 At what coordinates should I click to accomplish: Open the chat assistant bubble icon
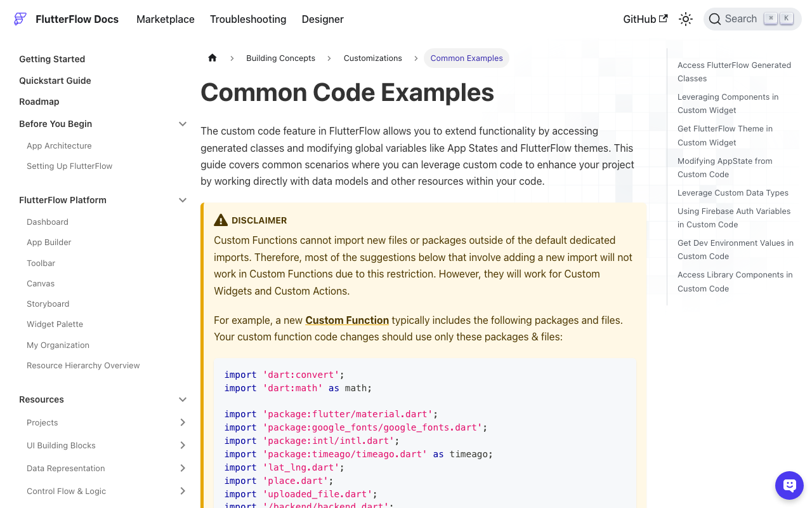pyautogui.click(x=790, y=486)
